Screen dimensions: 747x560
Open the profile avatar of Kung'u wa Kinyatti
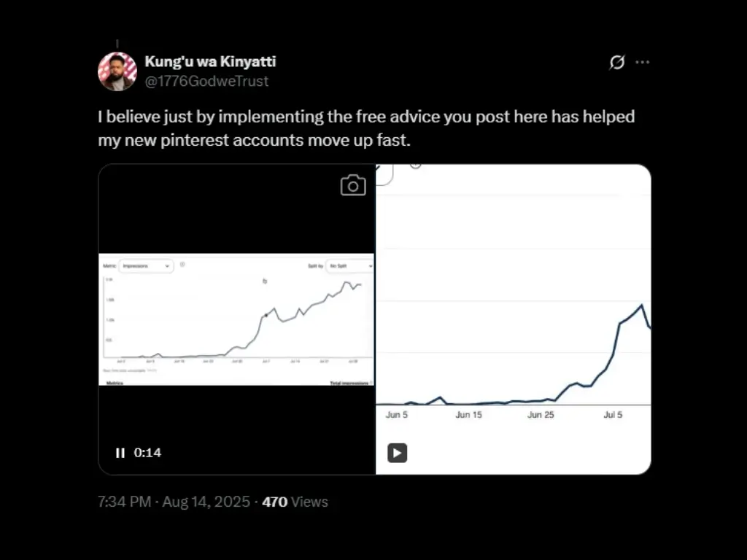click(x=117, y=71)
